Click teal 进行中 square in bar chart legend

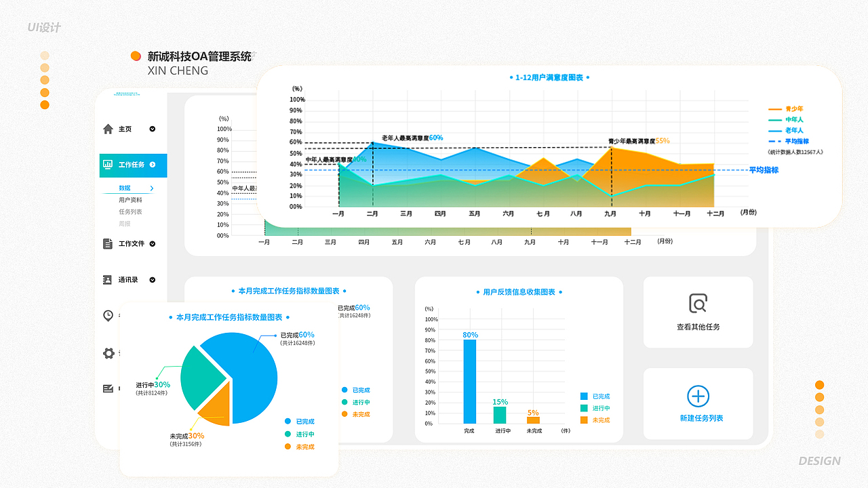tap(584, 408)
